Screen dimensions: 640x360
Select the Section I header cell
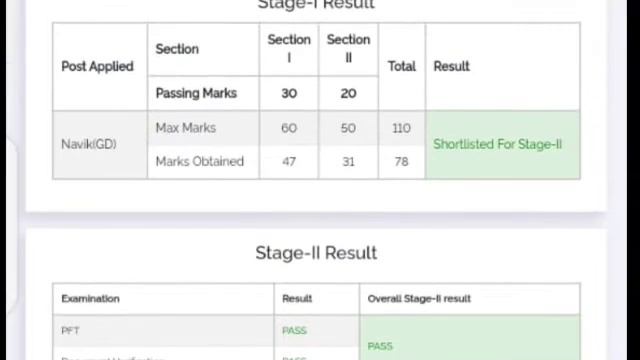(289, 49)
